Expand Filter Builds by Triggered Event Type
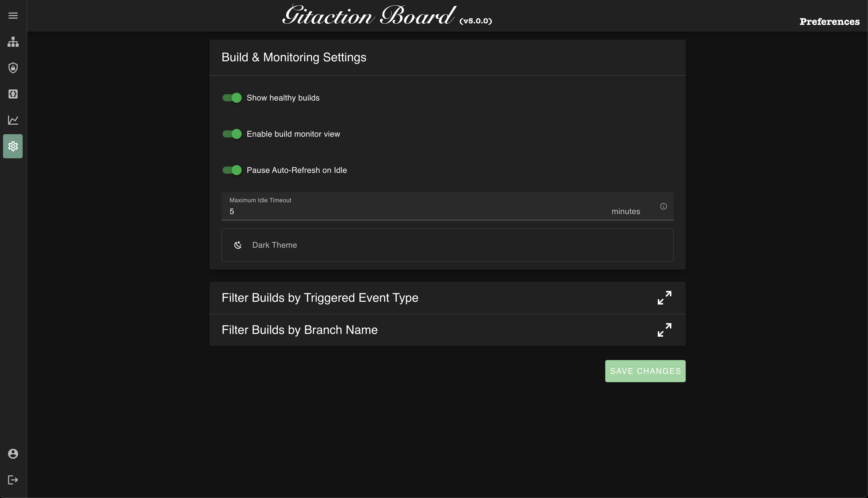The height and width of the screenshot is (498, 868). (x=664, y=297)
